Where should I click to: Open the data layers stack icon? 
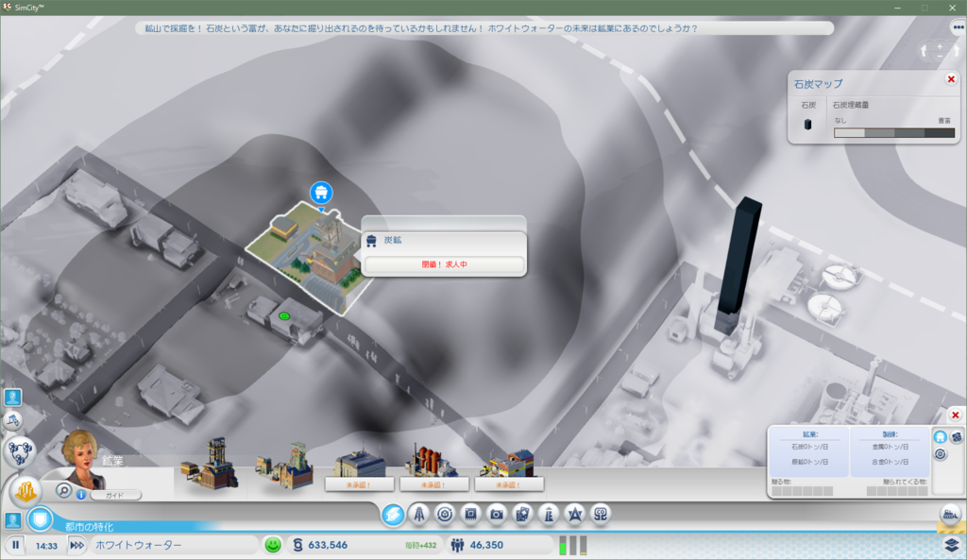click(x=952, y=545)
